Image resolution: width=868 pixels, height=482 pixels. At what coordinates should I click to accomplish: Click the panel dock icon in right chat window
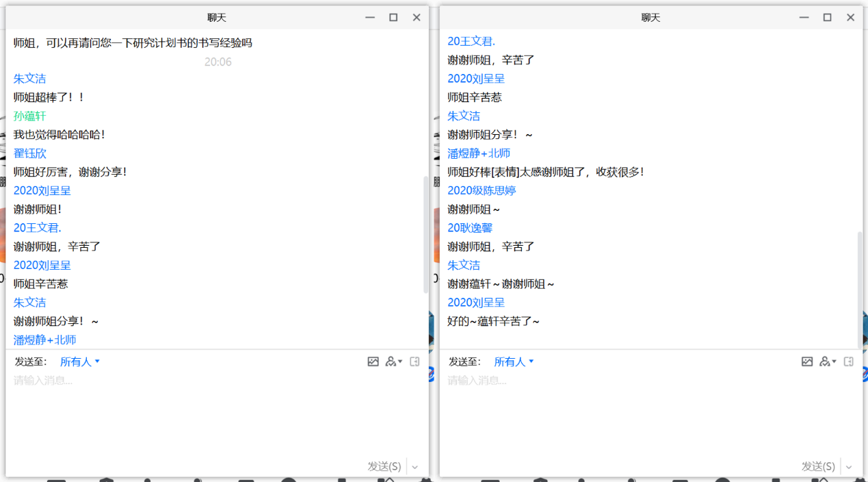point(849,361)
